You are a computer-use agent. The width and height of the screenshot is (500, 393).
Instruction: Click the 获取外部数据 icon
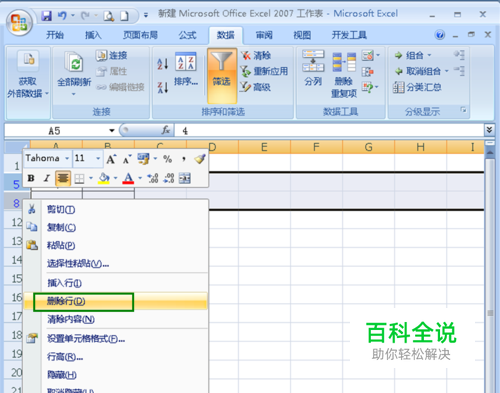click(x=29, y=60)
